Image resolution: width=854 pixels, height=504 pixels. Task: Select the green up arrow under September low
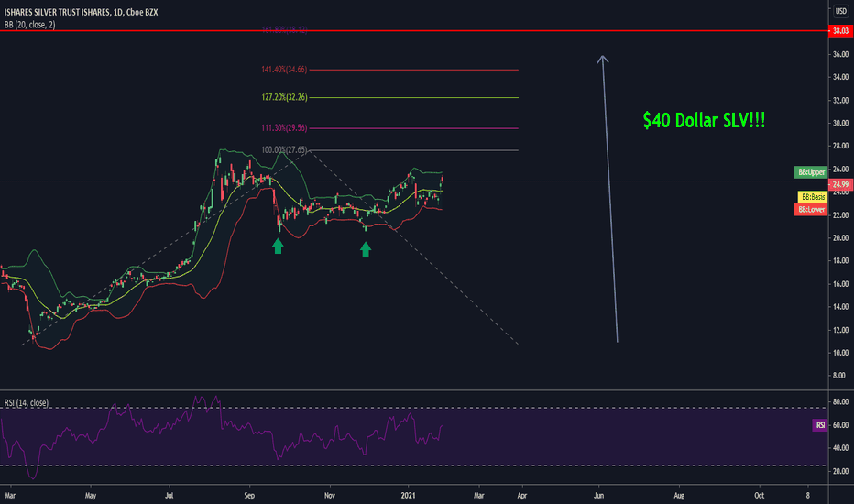(x=278, y=247)
